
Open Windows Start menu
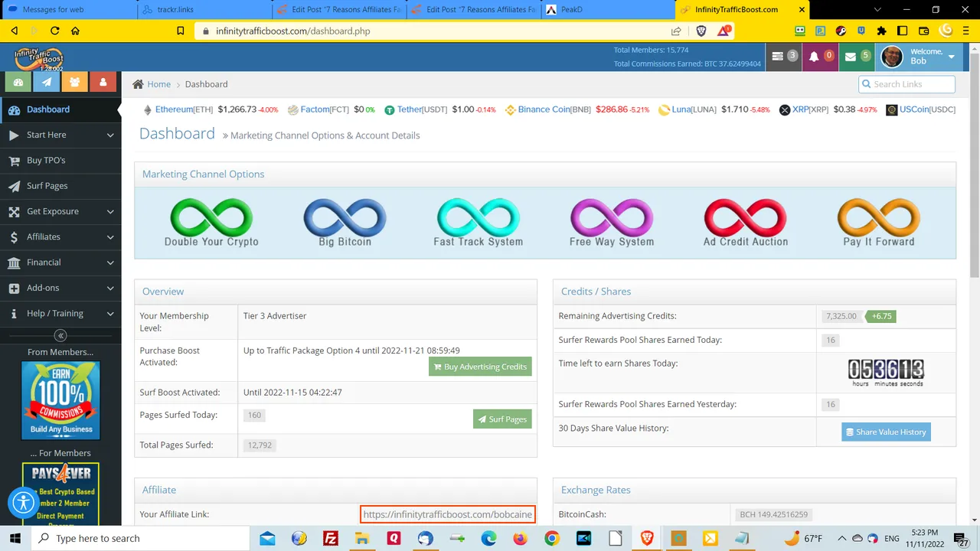(x=15, y=539)
